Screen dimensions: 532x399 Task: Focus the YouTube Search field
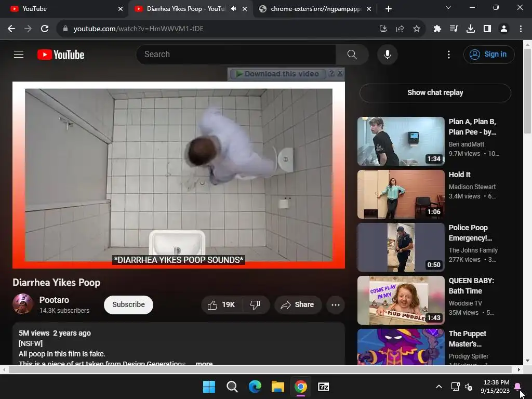click(x=236, y=54)
